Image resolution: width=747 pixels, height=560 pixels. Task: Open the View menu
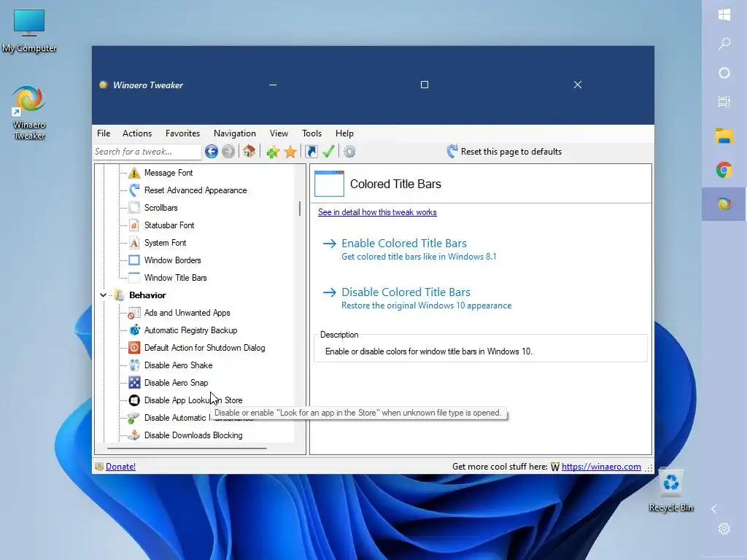(279, 133)
